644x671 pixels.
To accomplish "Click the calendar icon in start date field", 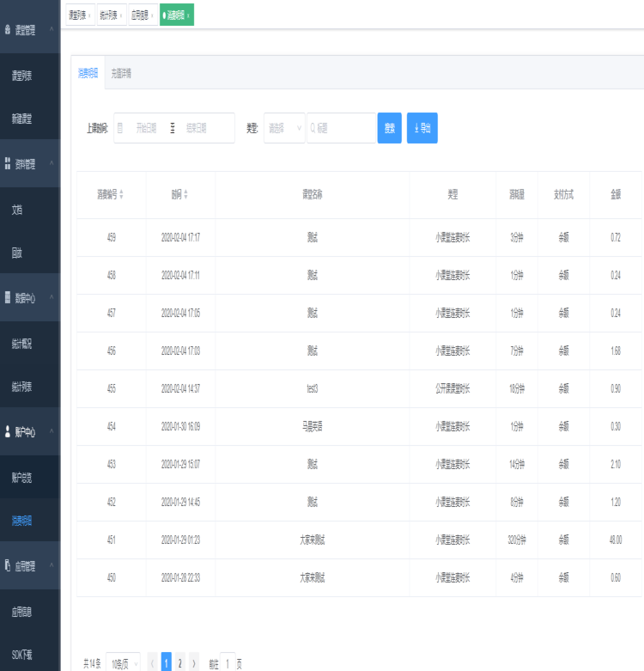I will click(x=121, y=128).
